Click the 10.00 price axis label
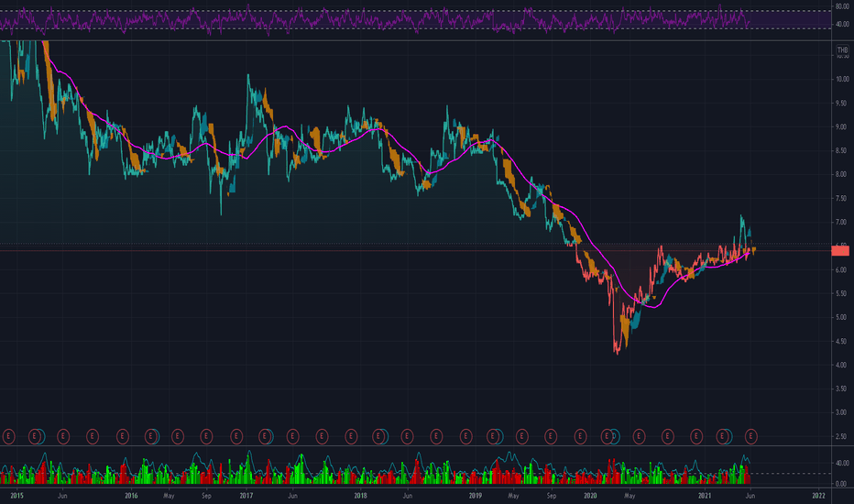Viewport: 854px width, 504px height. pos(841,79)
